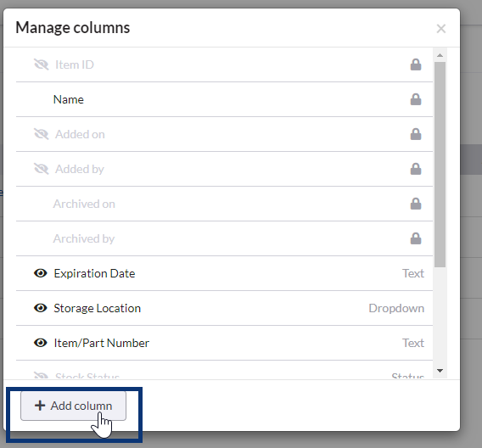
Task: Click the lock icon beside Name column
Action: (416, 99)
